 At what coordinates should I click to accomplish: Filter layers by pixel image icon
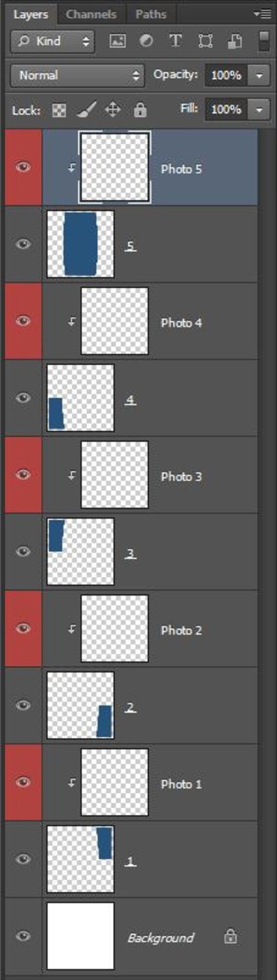118,41
